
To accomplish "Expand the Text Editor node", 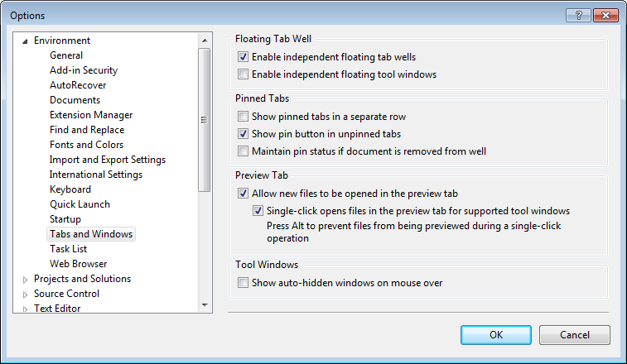I will [x=25, y=309].
